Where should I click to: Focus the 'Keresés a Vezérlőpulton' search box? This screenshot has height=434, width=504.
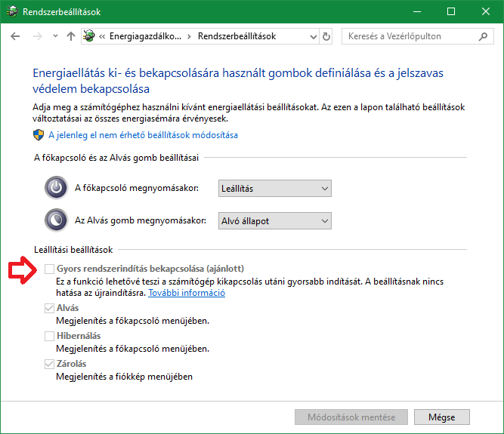click(418, 36)
